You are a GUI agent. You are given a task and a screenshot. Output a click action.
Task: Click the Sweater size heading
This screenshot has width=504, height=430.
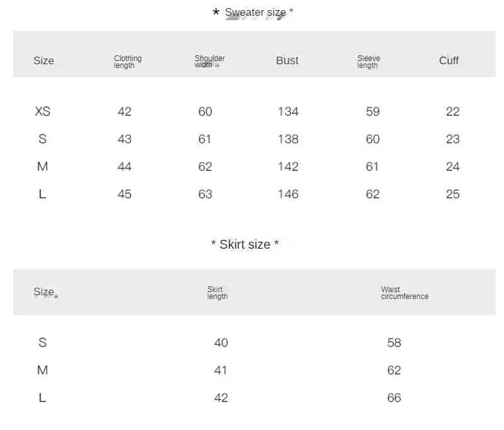click(x=253, y=13)
